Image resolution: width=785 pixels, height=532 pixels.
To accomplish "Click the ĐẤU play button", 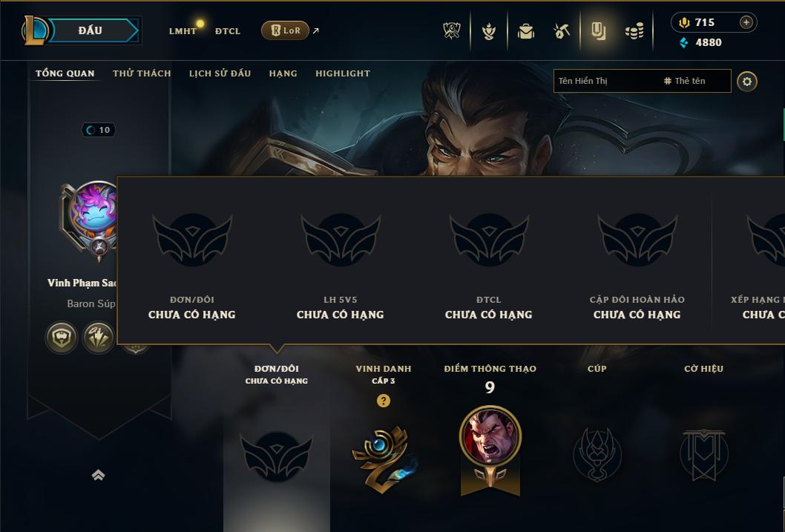I will tap(90, 30).
